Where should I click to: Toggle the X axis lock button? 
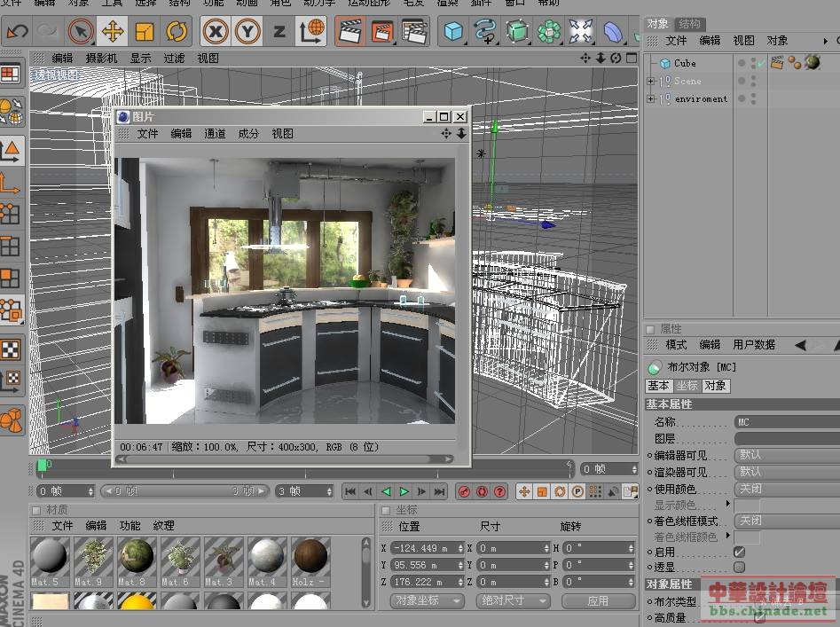point(216,33)
